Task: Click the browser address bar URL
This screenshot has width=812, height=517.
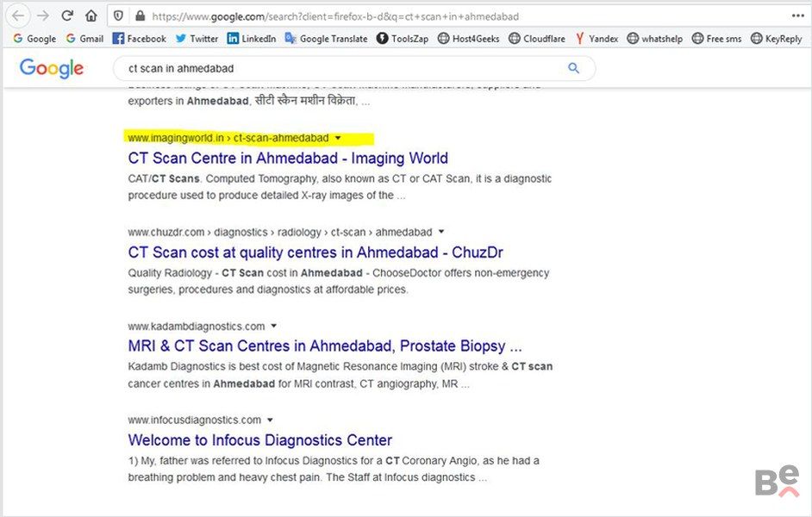Action: [335, 16]
